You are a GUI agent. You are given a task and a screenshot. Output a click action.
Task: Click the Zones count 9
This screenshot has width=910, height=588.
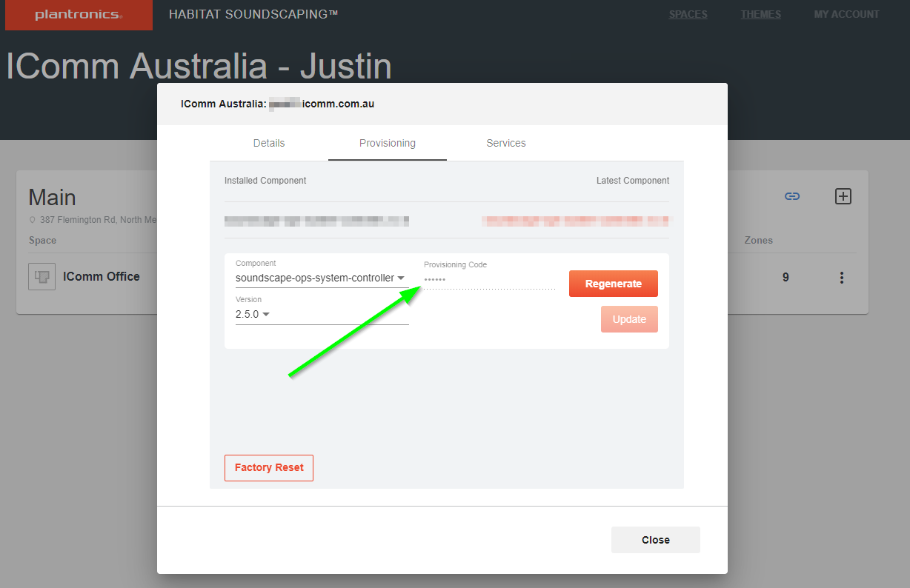click(x=786, y=278)
